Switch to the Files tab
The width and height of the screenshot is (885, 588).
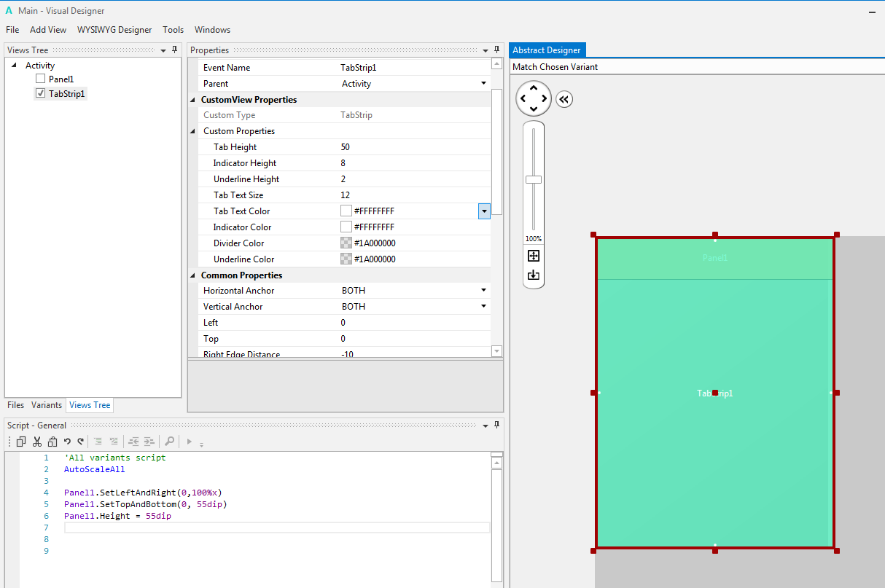(16, 405)
